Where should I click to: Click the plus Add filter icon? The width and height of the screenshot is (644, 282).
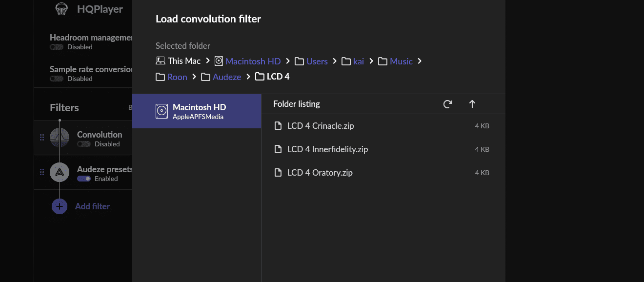[60, 206]
